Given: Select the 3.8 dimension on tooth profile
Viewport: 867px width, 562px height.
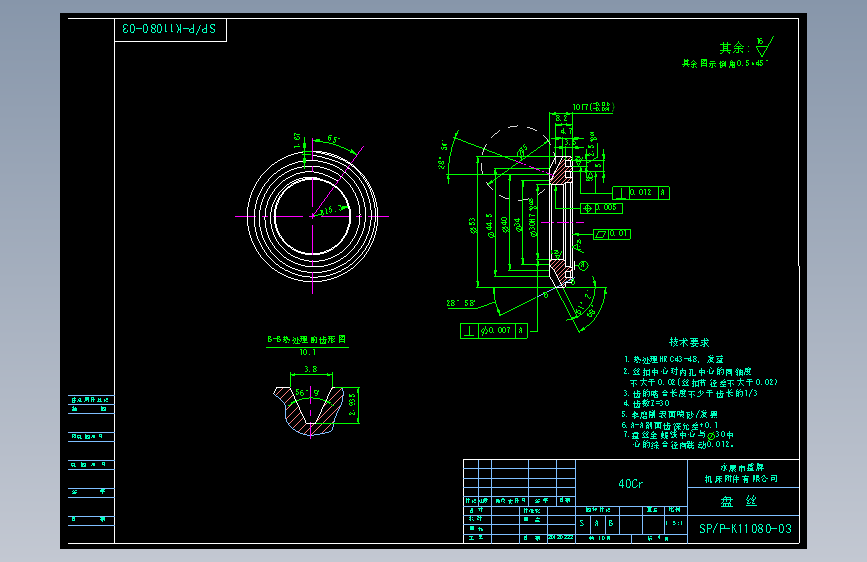Looking at the screenshot, I should (311, 369).
